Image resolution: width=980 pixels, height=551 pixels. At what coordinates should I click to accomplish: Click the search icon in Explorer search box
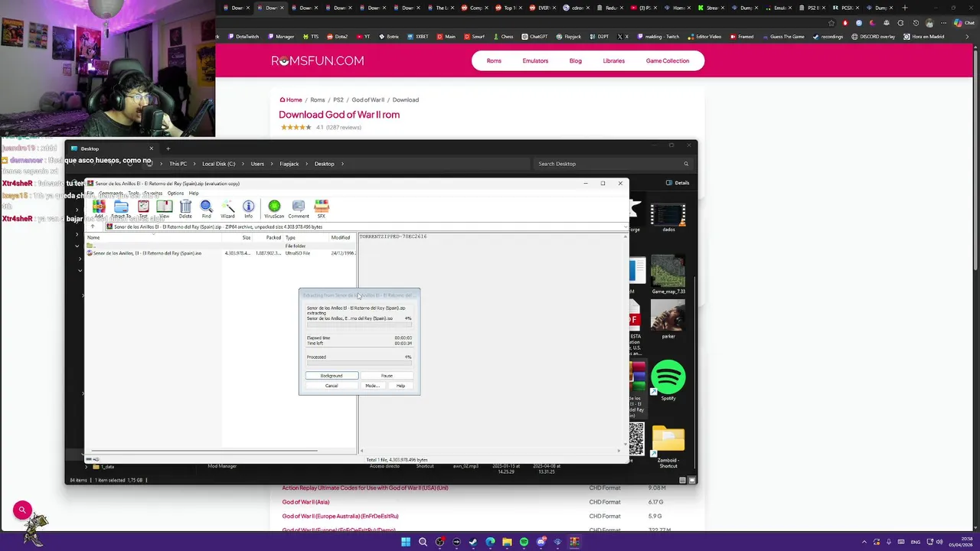(686, 164)
